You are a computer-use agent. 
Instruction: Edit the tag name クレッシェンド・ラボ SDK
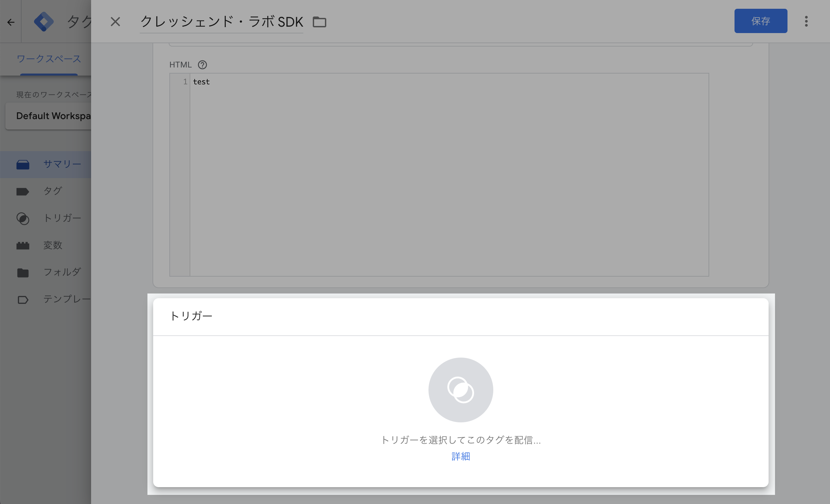221,22
